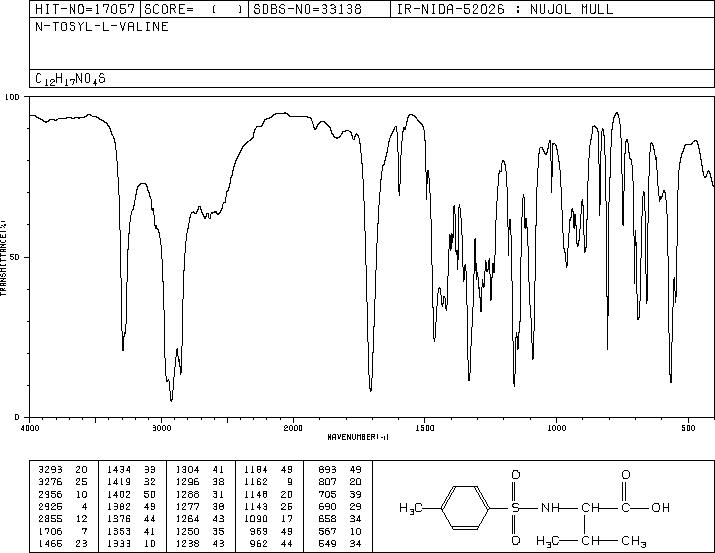Click the 50 y-axis tick label

[16, 257]
